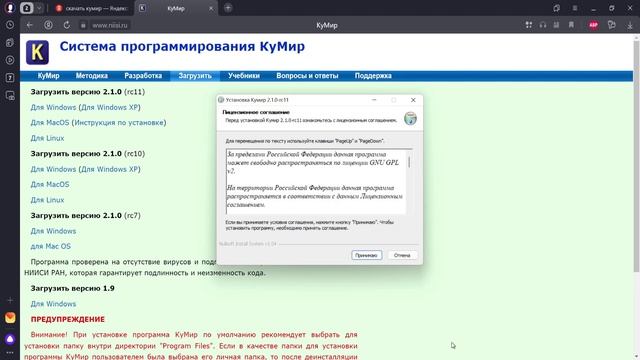The width and height of the screenshot is (640, 360).
Task: Expand the tab groups dropdown arrow
Action: [x=39, y=8]
